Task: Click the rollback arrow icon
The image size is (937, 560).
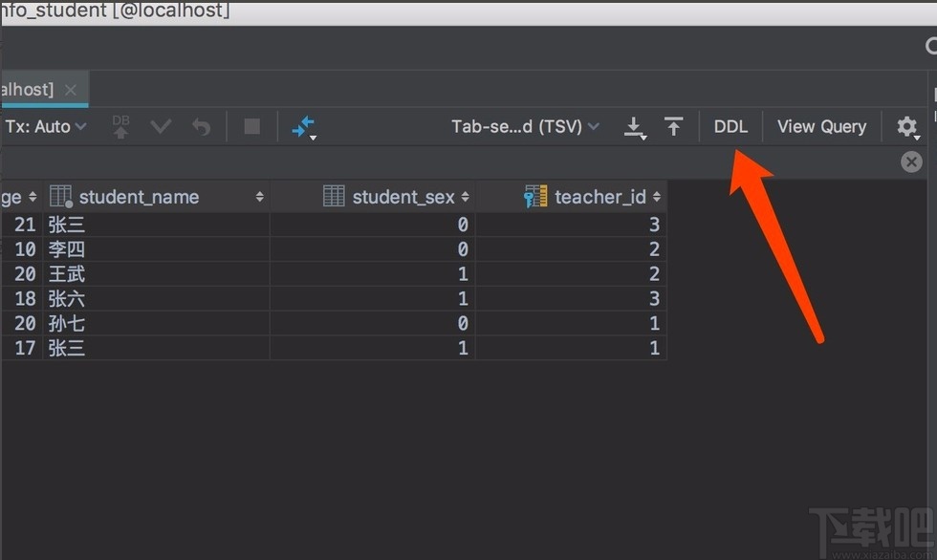Action: [201, 126]
